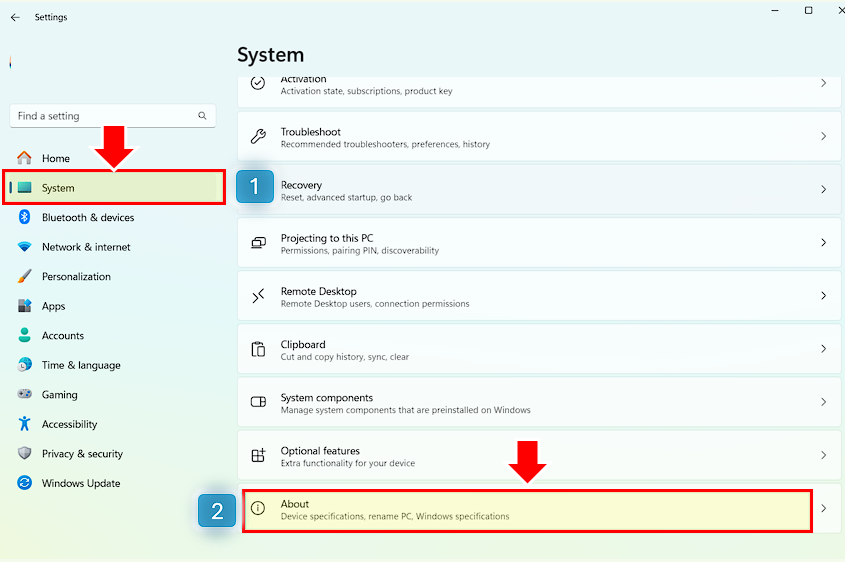Viewport: 845px width, 562px height.
Task: Click the back arrow in Settings
Action: point(15,17)
